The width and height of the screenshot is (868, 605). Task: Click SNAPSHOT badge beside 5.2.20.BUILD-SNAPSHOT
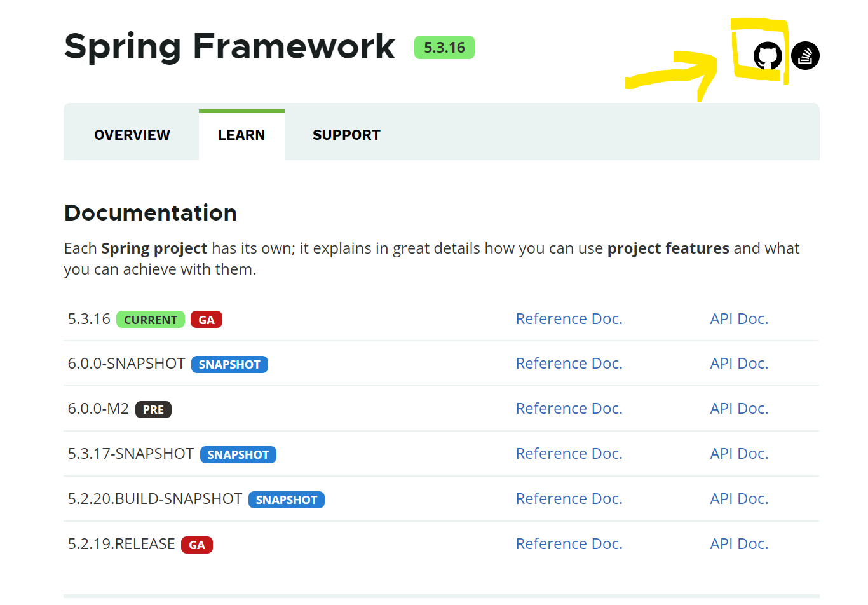pos(287,500)
